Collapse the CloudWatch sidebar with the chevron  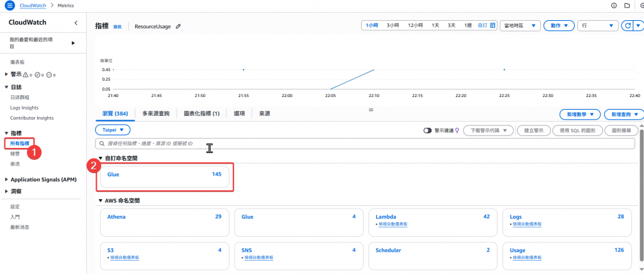[x=76, y=23]
